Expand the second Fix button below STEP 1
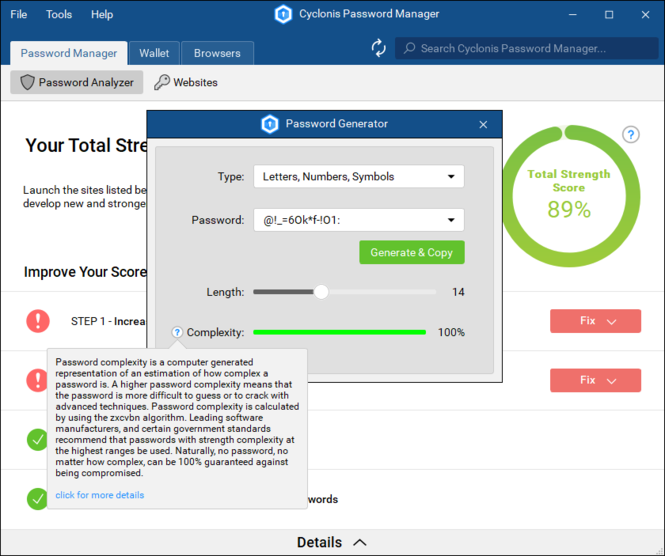This screenshot has height=556, width=665. pyautogui.click(x=595, y=380)
